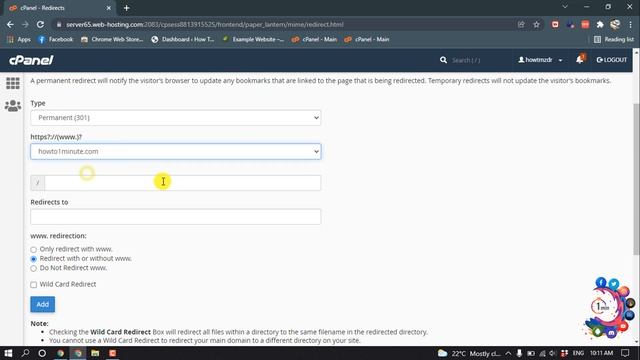Click the 10:11 AM taskbar clock
The height and width of the screenshot is (360, 640).
pos(601,353)
